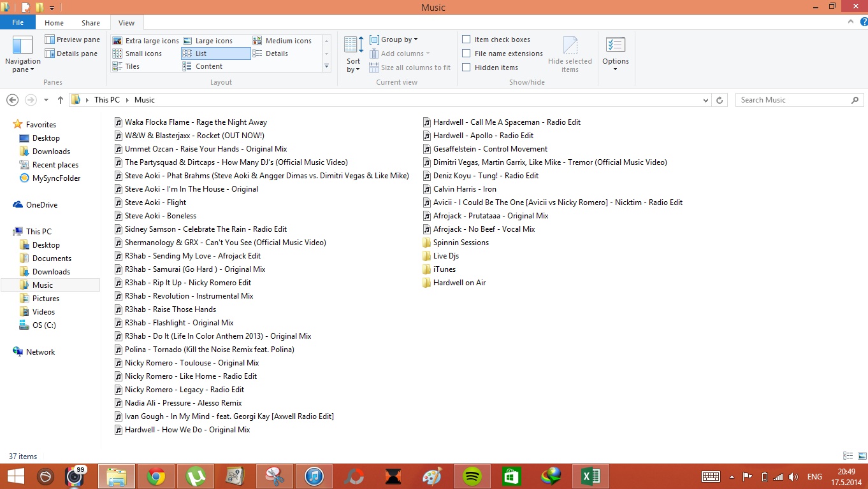Enable Item check boxes
Image resolution: width=868 pixels, height=489 pixels.
[x=466, y=39]
